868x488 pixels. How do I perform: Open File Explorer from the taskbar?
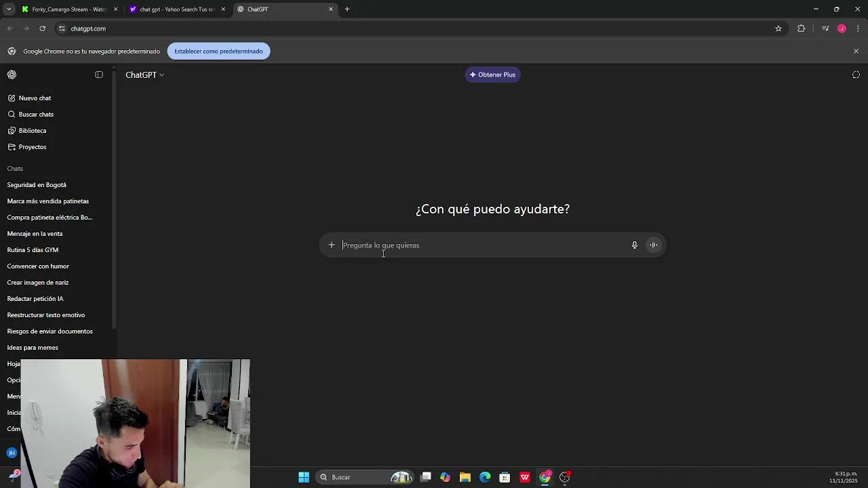coord(465,477)
